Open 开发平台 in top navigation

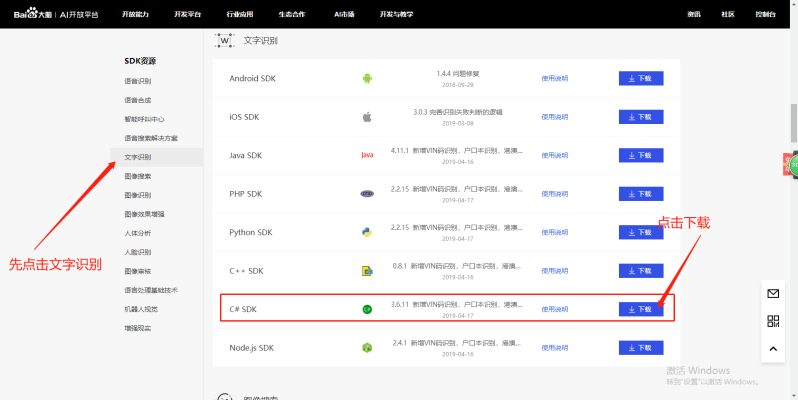pyautogui.click(x=188, y=14)
